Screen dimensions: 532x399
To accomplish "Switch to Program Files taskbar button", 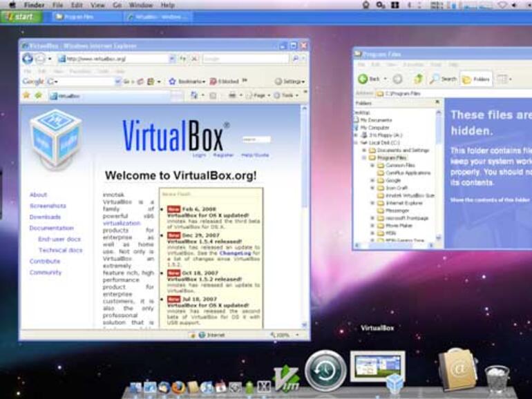I will 87,17.
